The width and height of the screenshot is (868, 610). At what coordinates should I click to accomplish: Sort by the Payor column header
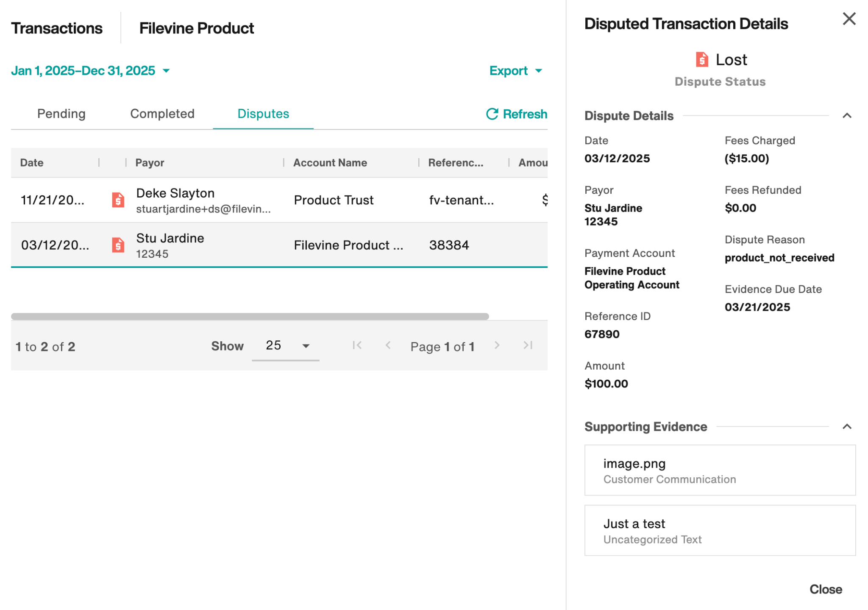tap(150, 163)
